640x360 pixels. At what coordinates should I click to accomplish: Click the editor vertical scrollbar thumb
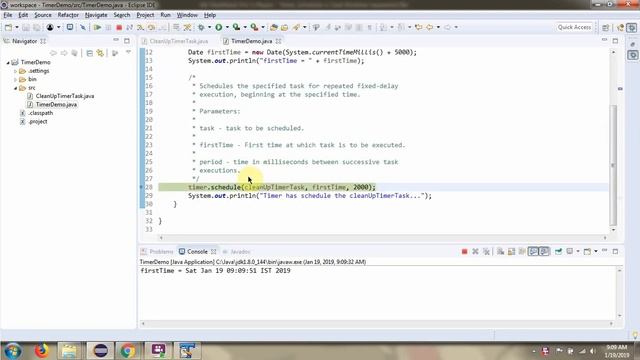613,164
